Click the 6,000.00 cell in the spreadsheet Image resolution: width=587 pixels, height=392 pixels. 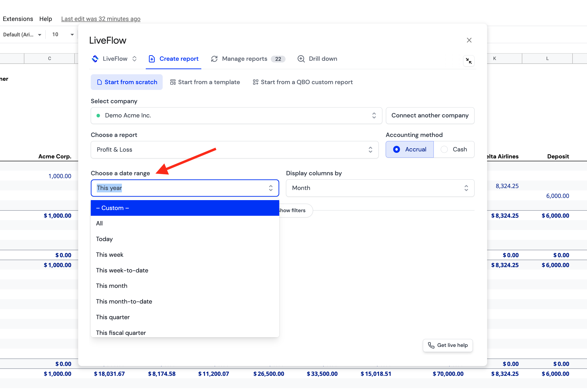click(x=558, y=196)
